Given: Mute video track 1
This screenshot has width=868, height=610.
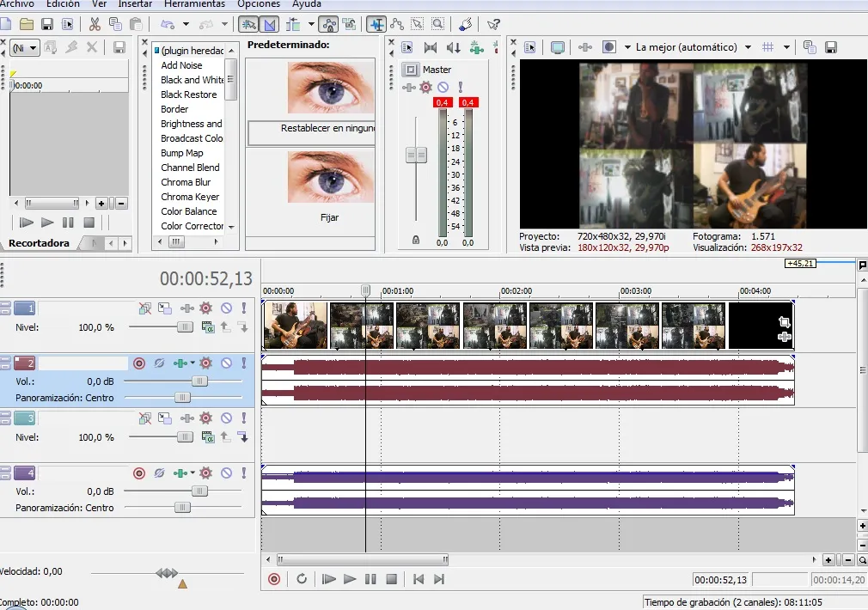Looking at the screenshot, I should coord(226,308).
